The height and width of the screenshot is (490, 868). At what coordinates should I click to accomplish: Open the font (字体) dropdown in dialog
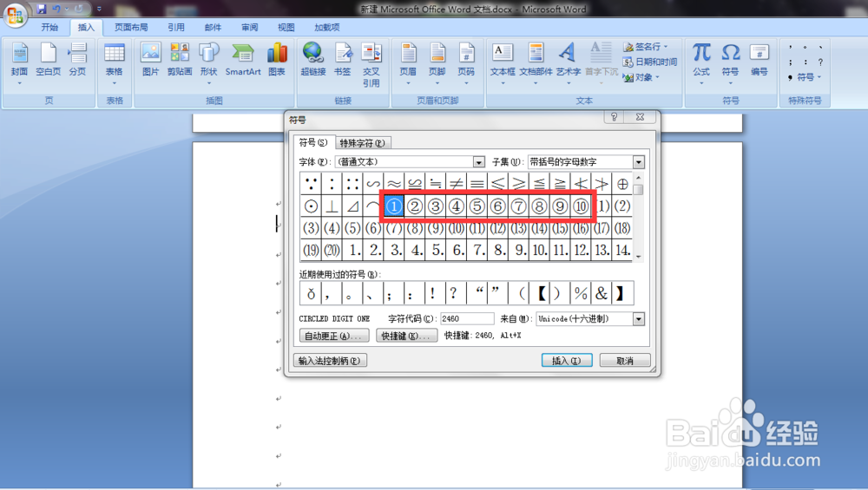pyautogui.click(x=479, y=162)
